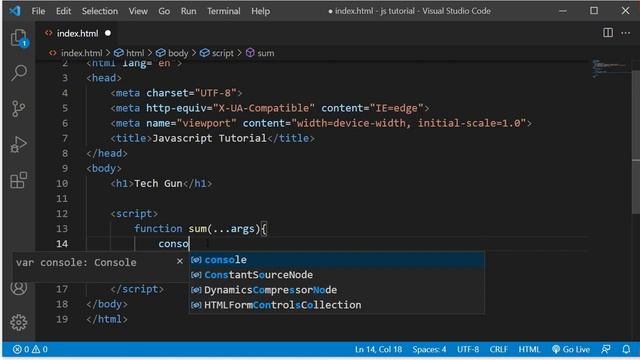Change language mode HTML
Viewport: 640px width, 360px height.
pos(529,349)
